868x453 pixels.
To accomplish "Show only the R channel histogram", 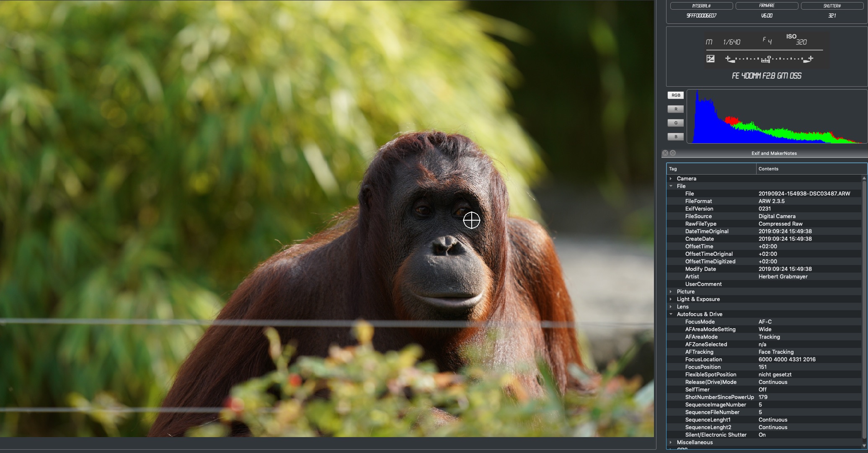I will click(676, 109).
